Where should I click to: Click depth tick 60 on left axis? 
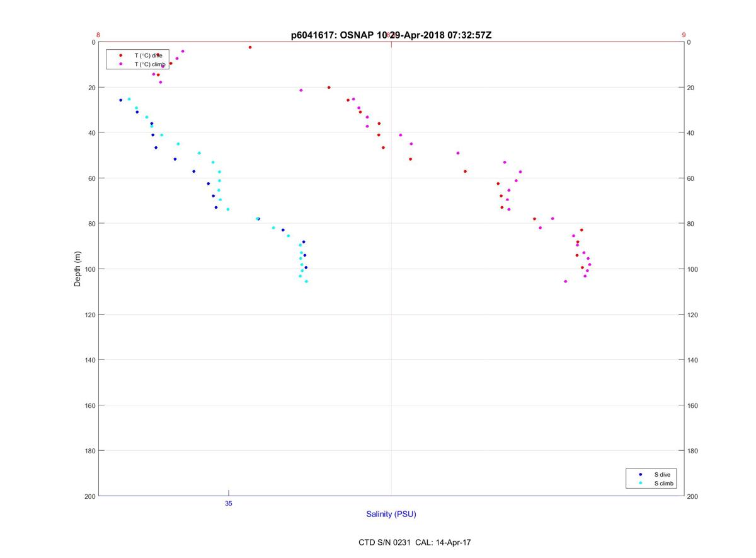click(91, 178)
